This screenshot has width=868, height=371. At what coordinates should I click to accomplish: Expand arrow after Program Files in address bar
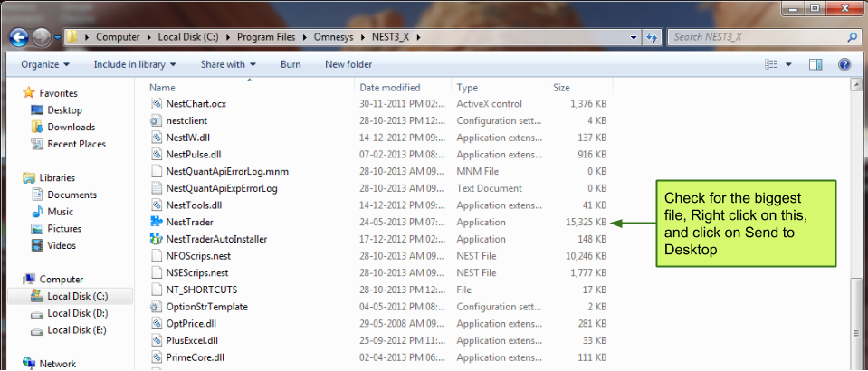click(306, 37)
